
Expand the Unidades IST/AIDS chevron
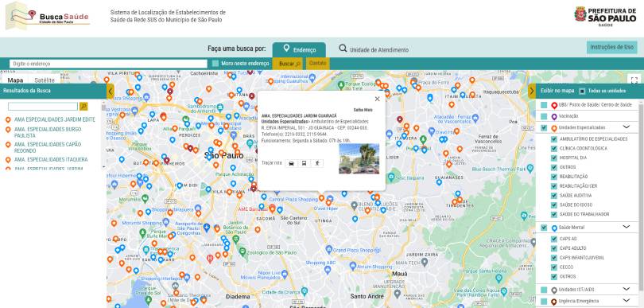(626, 289)
